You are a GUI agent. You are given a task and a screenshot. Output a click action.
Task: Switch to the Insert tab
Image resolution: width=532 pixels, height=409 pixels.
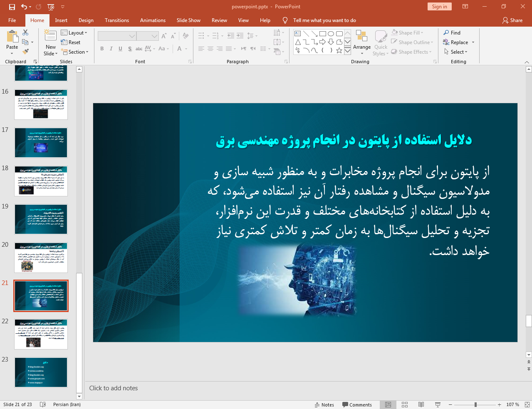click(61, 20)
